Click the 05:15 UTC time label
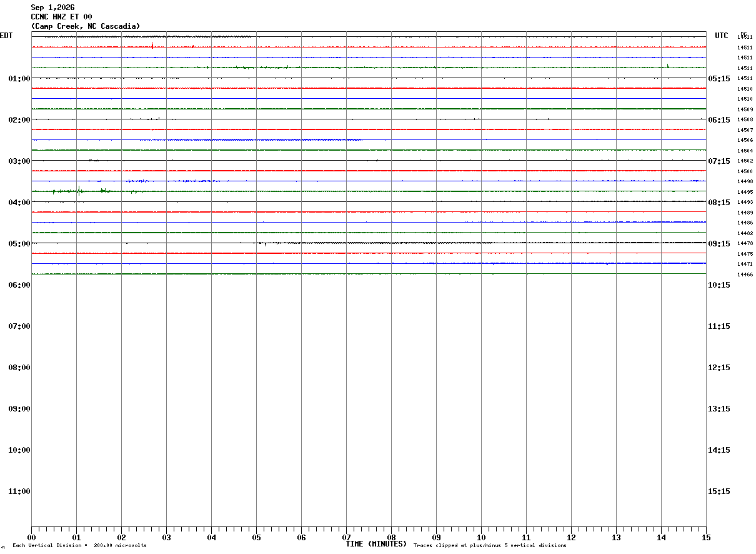The height and width of the screenshot is (554, 756). [719, 79]
